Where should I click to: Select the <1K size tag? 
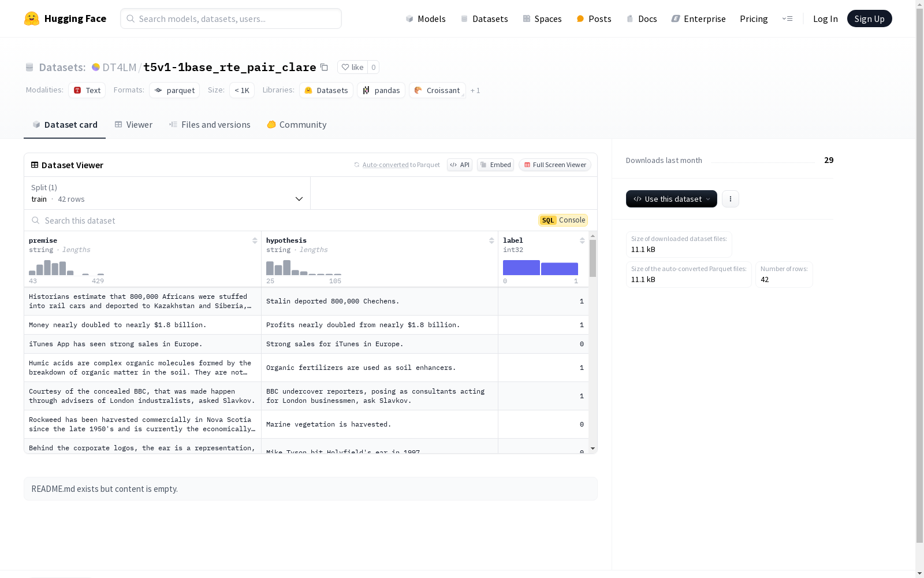(x=242, y=90)
